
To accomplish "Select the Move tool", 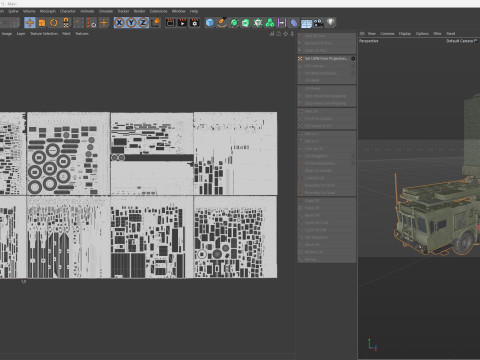I will pos(30,23).
